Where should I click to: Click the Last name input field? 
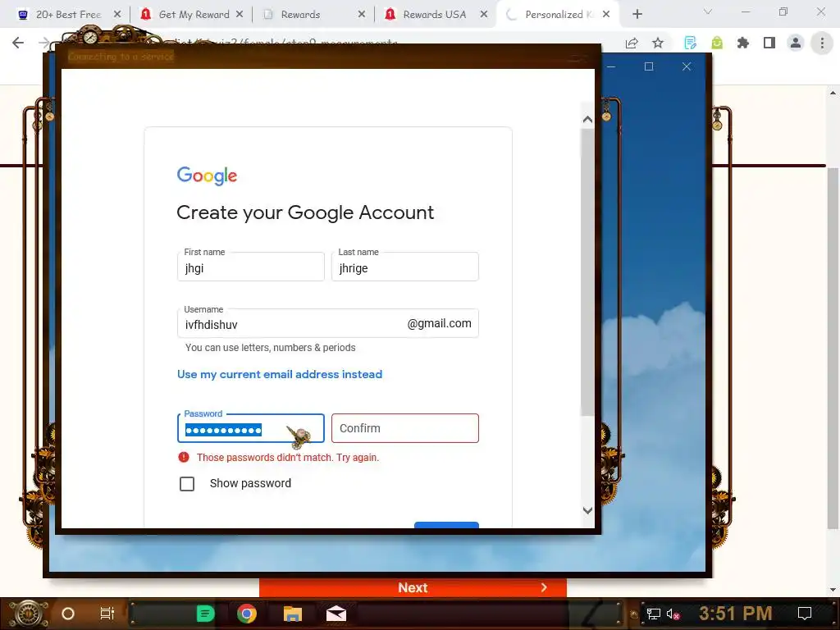(x=405, y=267)
